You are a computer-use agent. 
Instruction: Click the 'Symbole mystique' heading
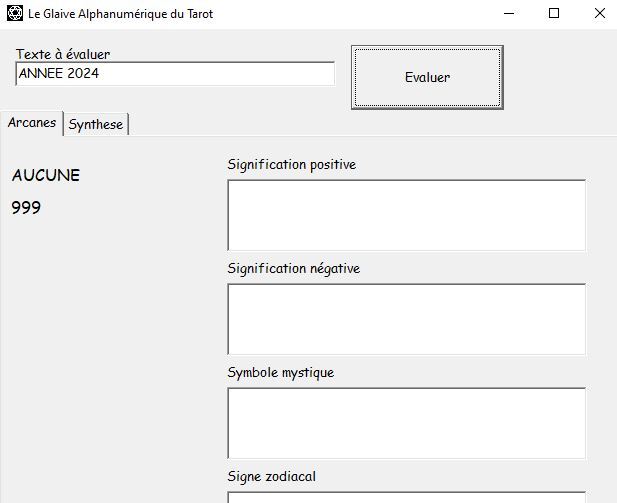click(281, 372)
